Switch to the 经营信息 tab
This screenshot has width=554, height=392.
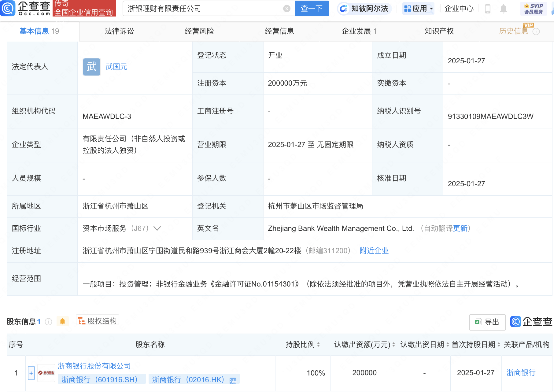279,31
